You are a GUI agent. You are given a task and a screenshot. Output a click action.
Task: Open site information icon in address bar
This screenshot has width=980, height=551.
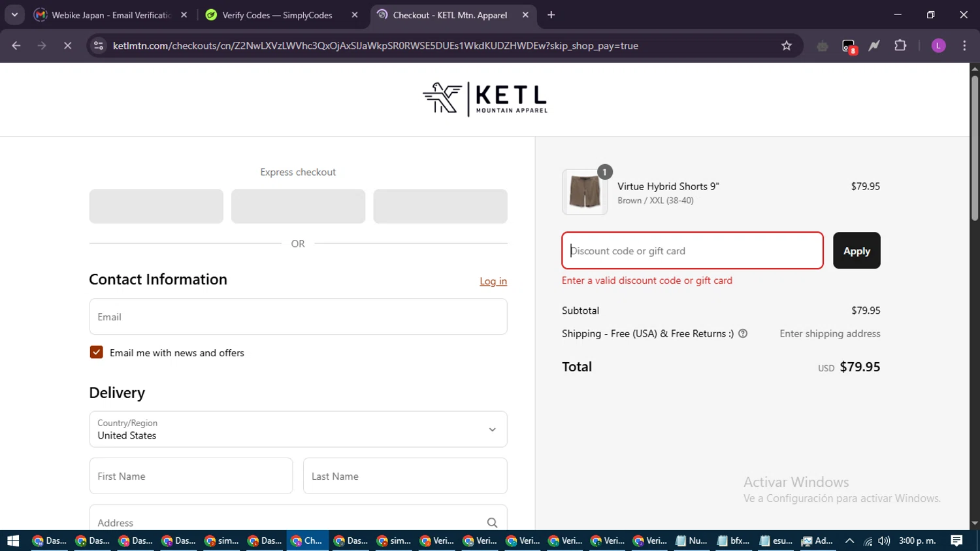99,46
